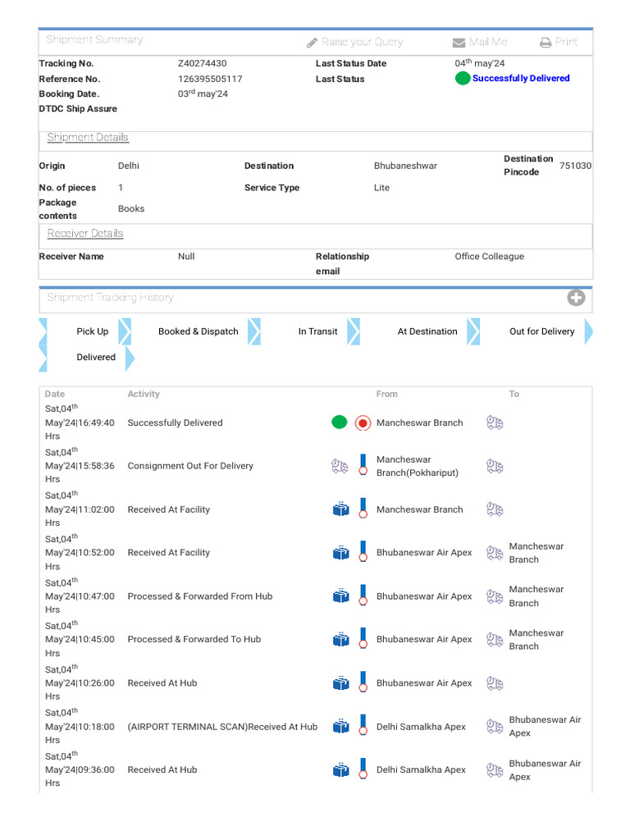630x840 pixels.
Task: Click package icon in Processed & Forwarded From Hub row
Action: 341,596
